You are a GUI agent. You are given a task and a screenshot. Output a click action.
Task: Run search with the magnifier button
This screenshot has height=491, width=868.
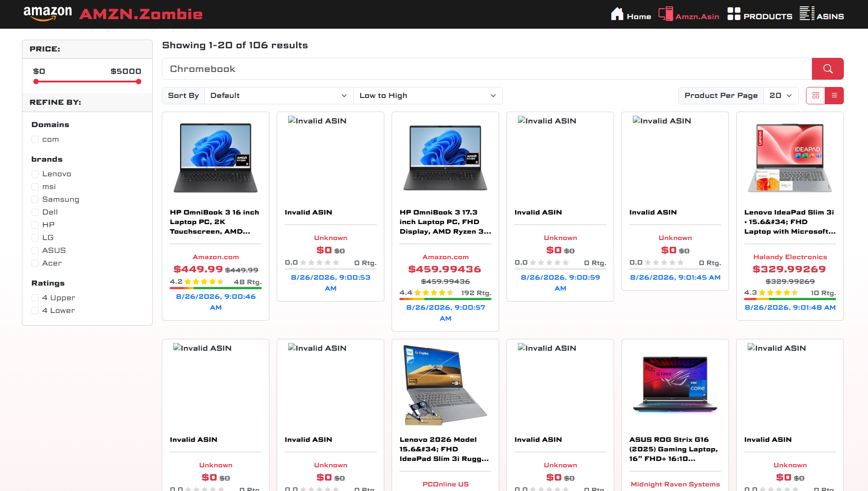coord(827,69)
